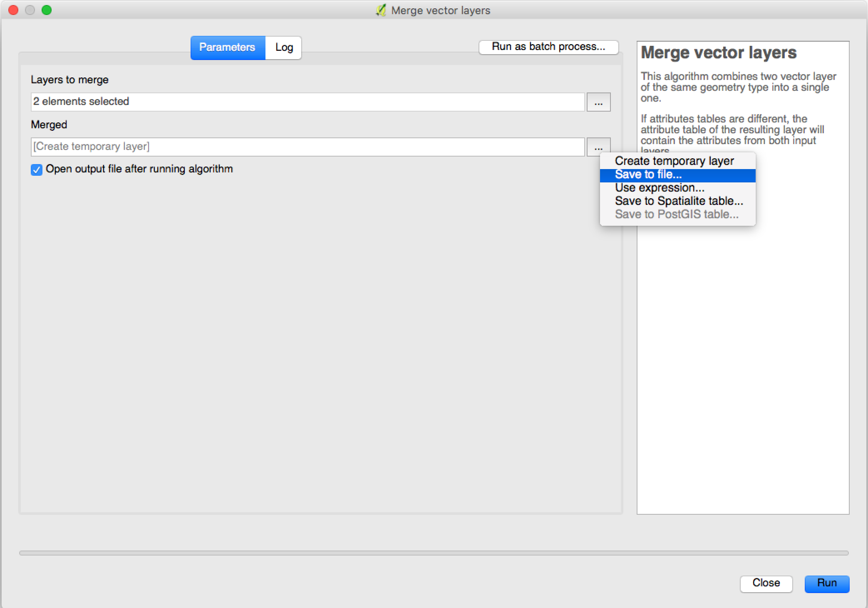Click the green zoom window button
The image size is (868, 608).
(47, 10)
